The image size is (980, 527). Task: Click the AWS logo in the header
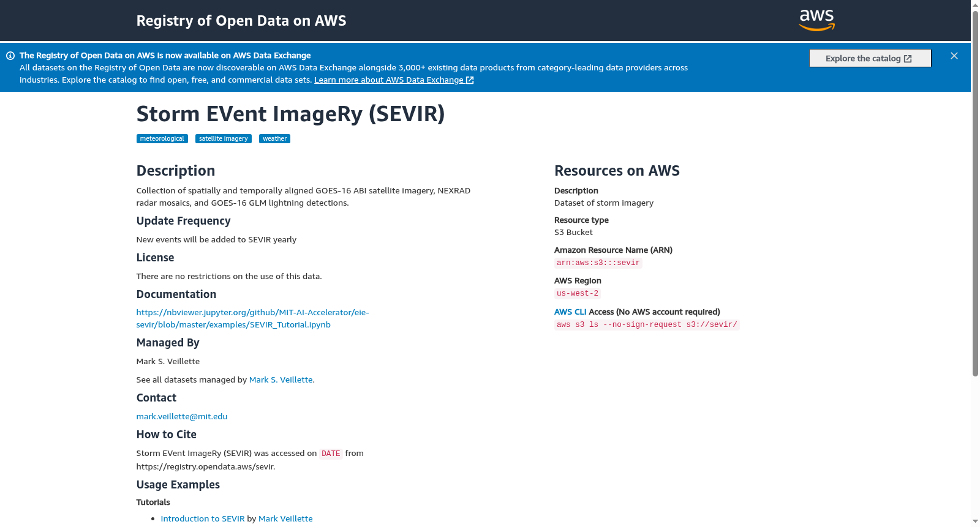(x=817, y=20)
